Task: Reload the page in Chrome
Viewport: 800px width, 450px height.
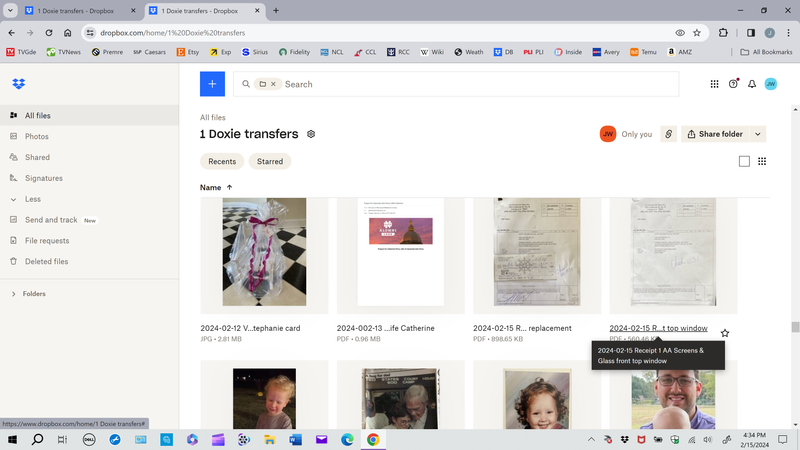Action: point(48,33)
